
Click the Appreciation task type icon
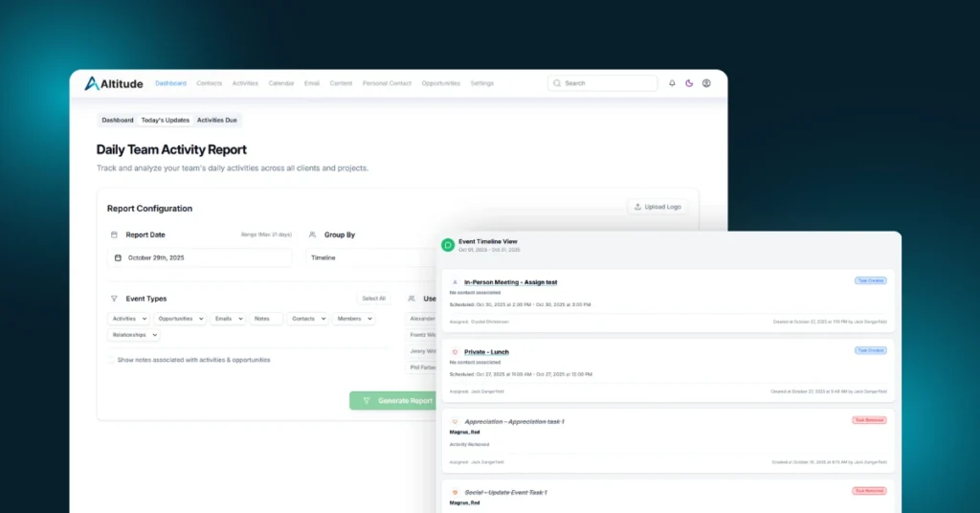tap(455, 422)
